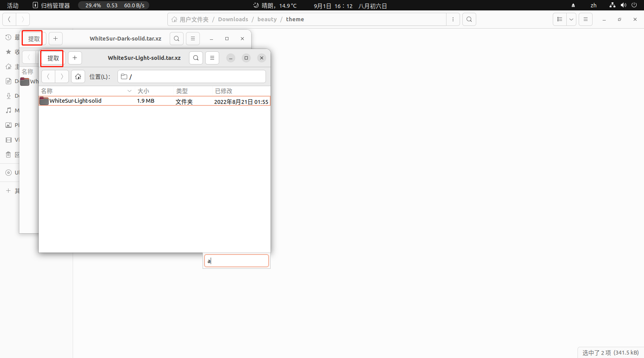The width and height of the screenshot is (644, 358).
Task: Click beauty in the path bar
Action: 267,19
